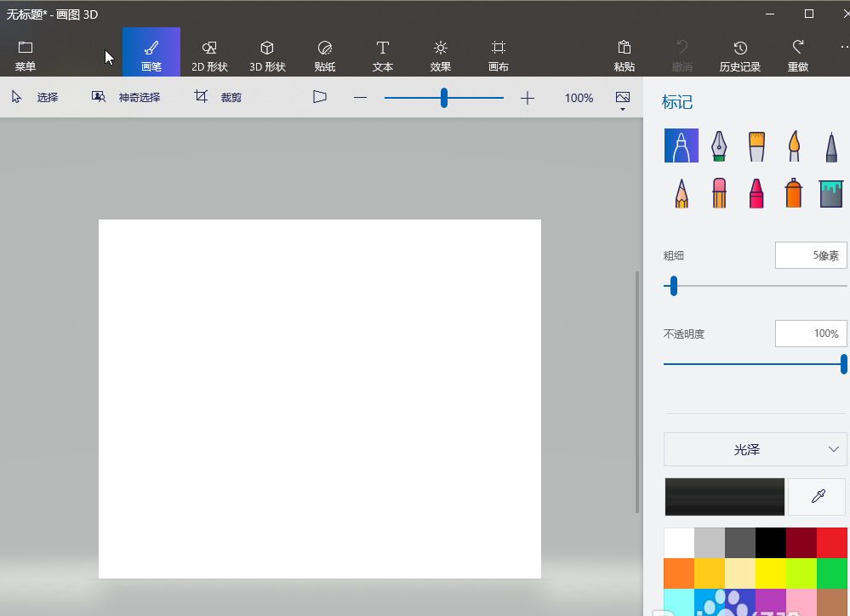The image size is (850, 616).
Task: Open the 画布 canvas tab
Action: pyautogui.click(x=499, y=56)
